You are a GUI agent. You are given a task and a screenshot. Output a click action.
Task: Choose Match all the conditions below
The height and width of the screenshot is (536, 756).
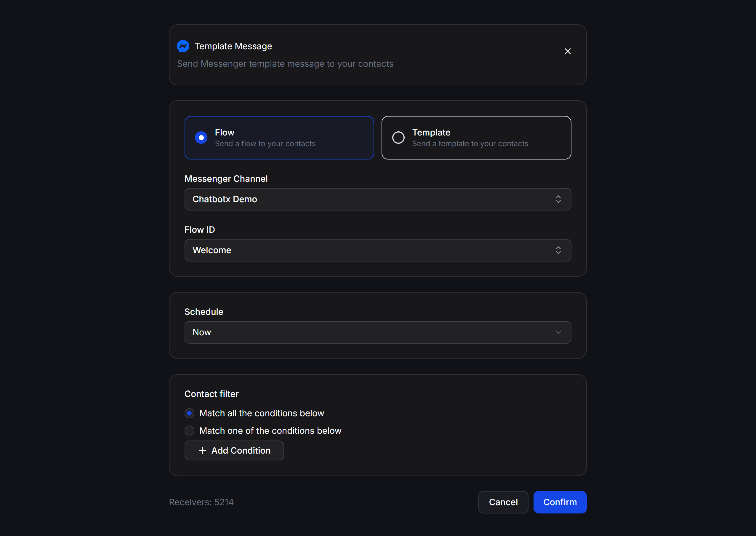coord(189,413)
